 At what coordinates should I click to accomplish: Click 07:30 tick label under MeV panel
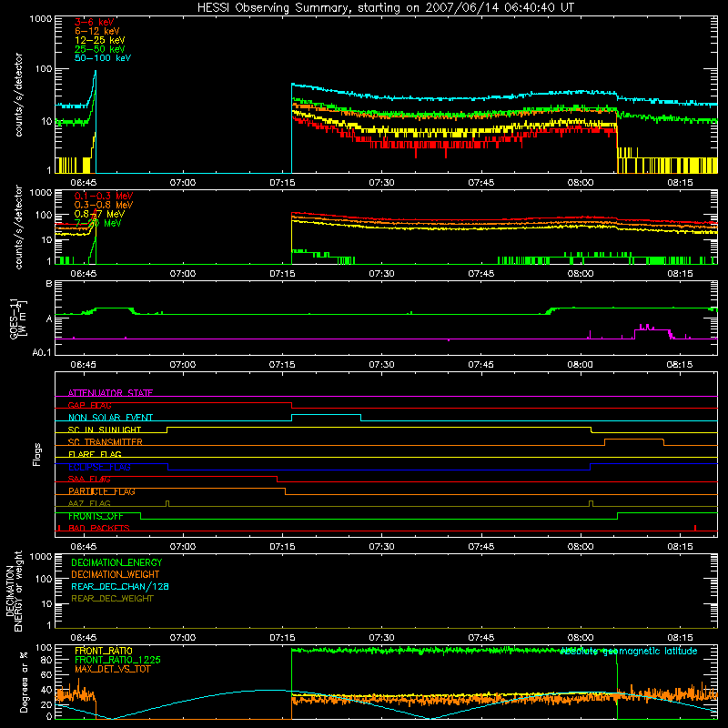click(x=381, y=274)
